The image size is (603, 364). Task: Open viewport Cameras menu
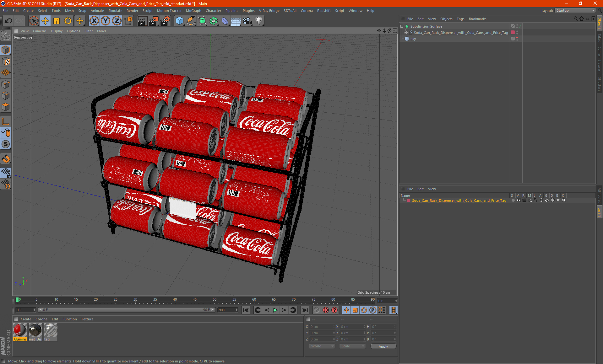[40, 31]
